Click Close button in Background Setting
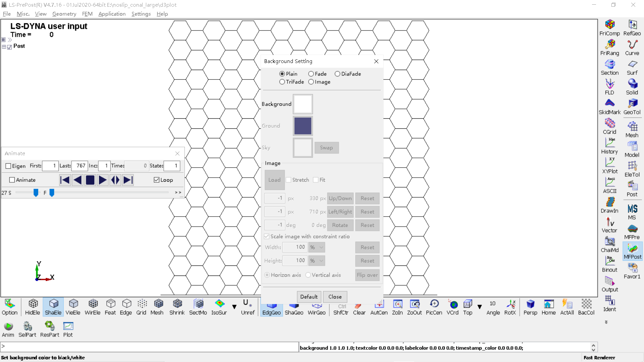Viewport: 644px width, 362px height. [x=334, y=296]
